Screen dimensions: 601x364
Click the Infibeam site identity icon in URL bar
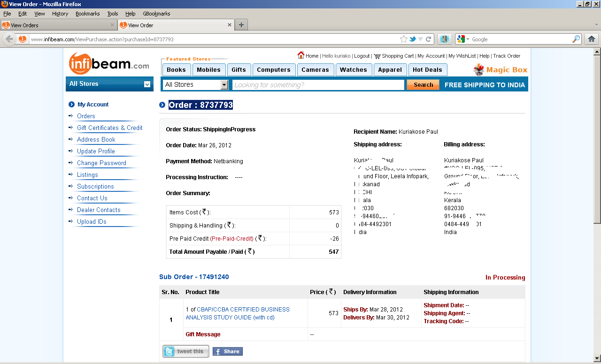[23, 39]
